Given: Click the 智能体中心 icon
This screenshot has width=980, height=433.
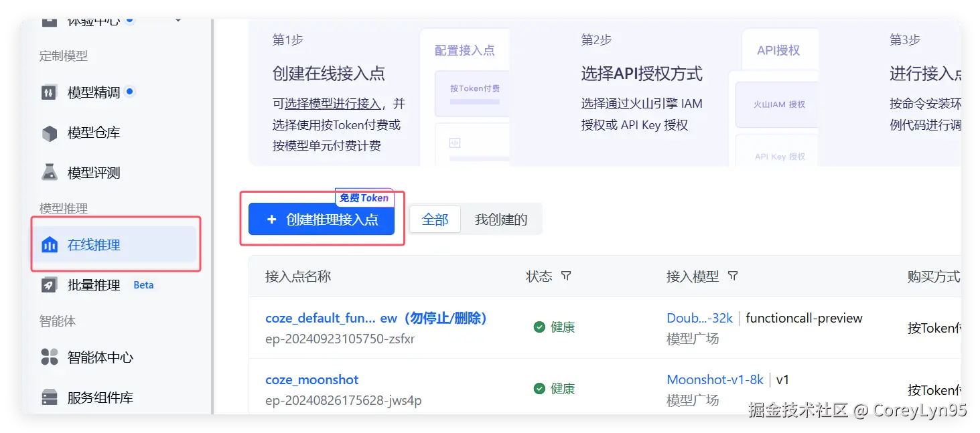Looking at the screenshot, I should click(x=49, y=357).
